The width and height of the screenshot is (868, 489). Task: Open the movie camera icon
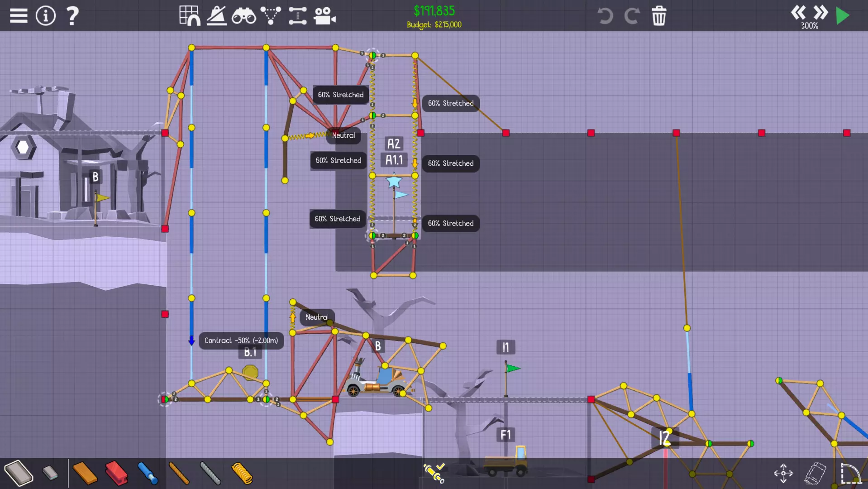coord(324,16)
